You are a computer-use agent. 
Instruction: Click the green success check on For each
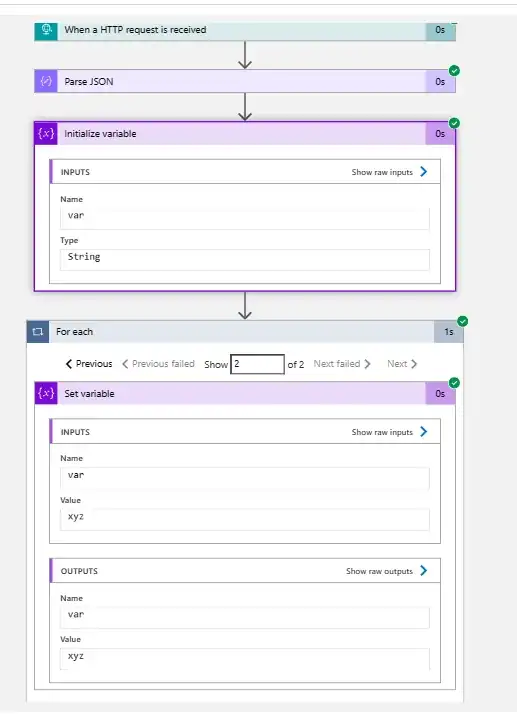462,321
